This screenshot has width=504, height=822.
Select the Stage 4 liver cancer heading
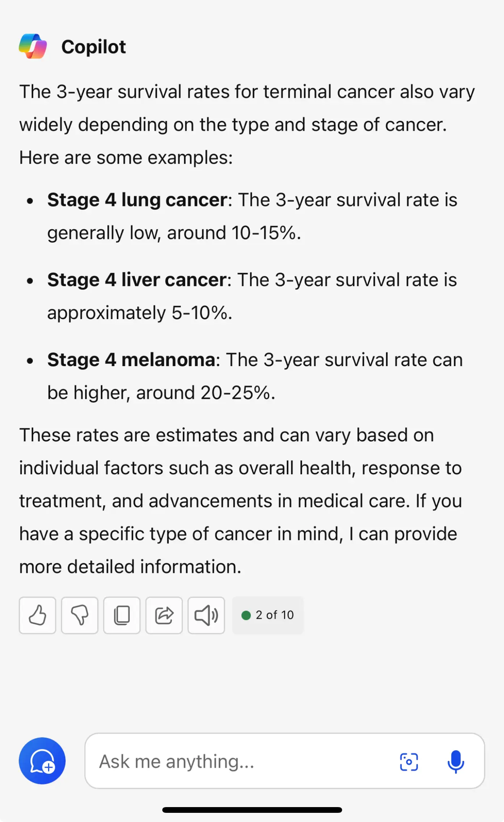tap(137, 280)
